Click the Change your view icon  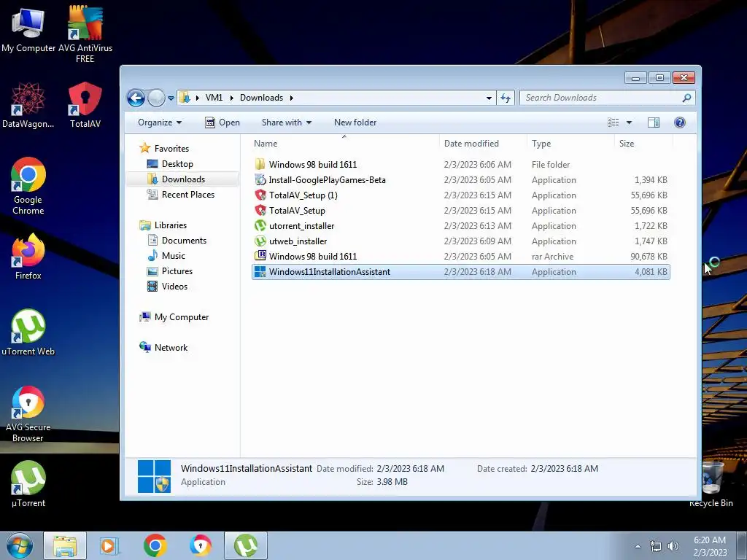613,122
